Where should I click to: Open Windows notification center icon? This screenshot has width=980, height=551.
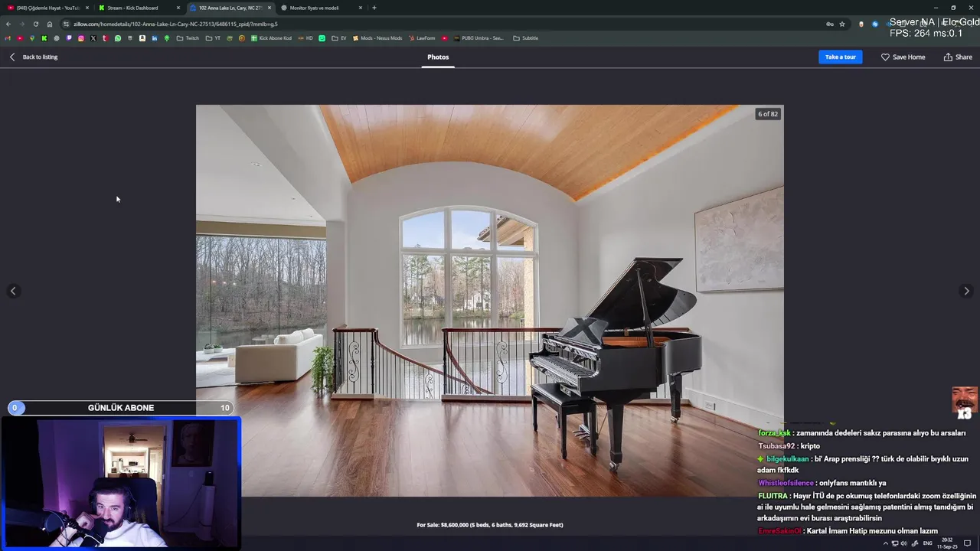tap(967, 543)
